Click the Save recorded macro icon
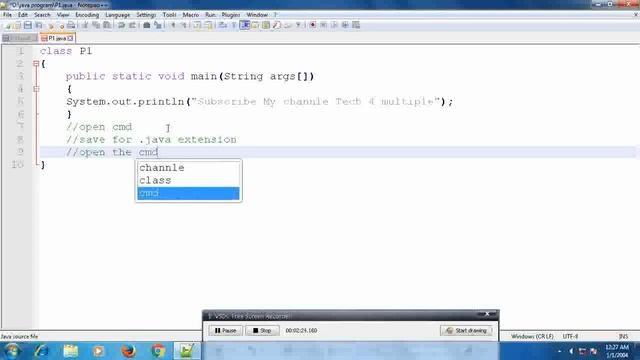Image resolution: width=640 pixels, height=360 pixels. (356, 25)
